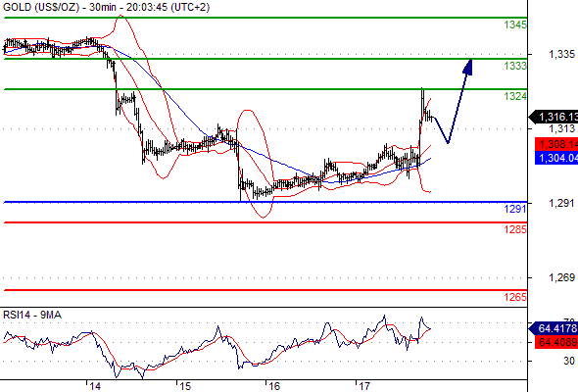Click date 17 on the time axis

364,386
